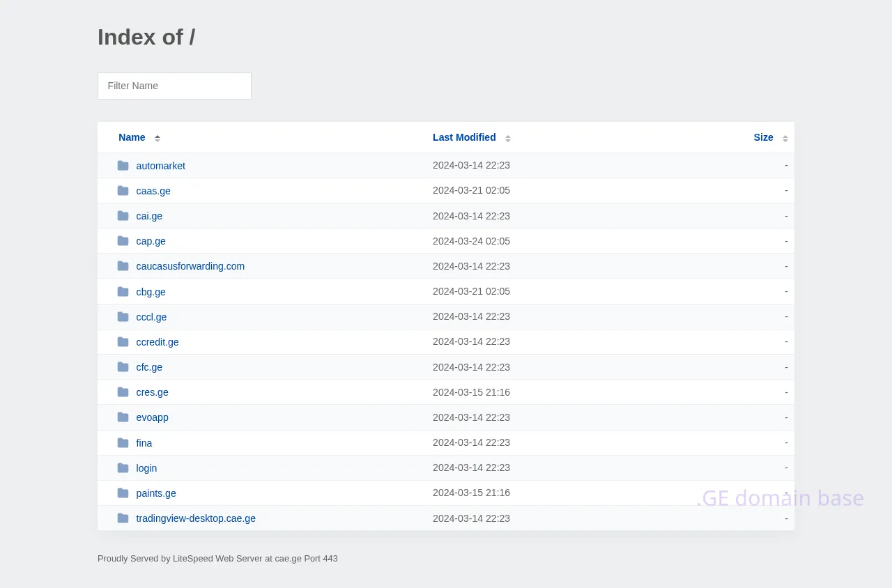This screenshot has height=588, width=892.
Task: Sort listing by Last Modified header
Action: click(464, 137)
